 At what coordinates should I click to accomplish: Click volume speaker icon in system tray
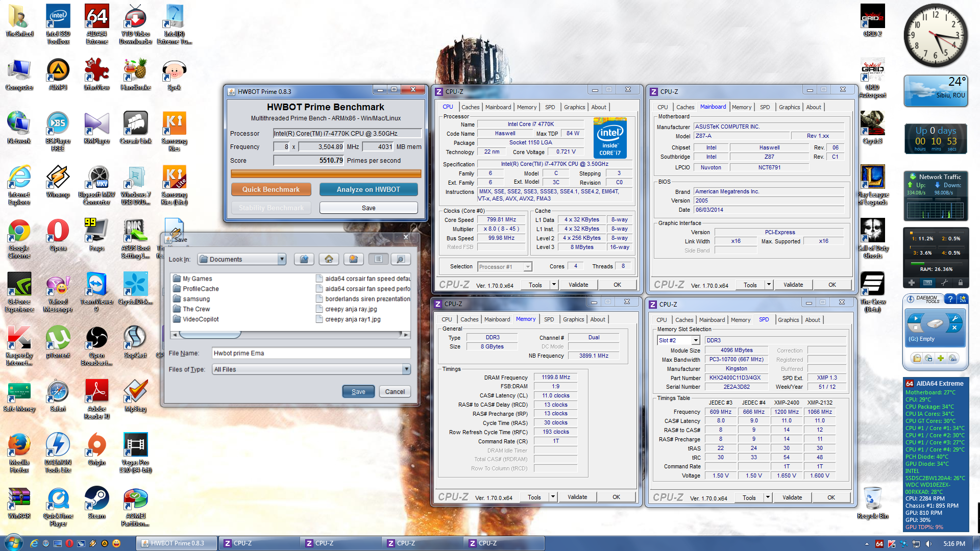tap(928, 544)
